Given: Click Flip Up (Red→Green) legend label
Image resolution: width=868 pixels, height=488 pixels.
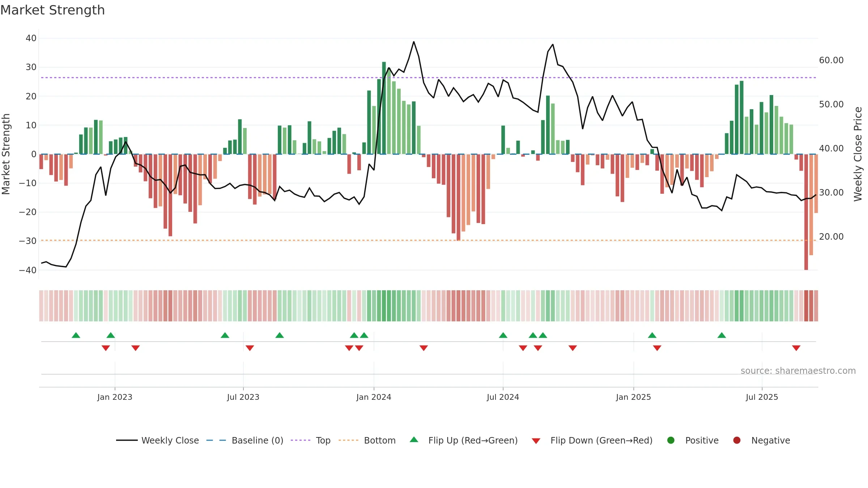Looking at the screenshot, I should click(473, 440).
